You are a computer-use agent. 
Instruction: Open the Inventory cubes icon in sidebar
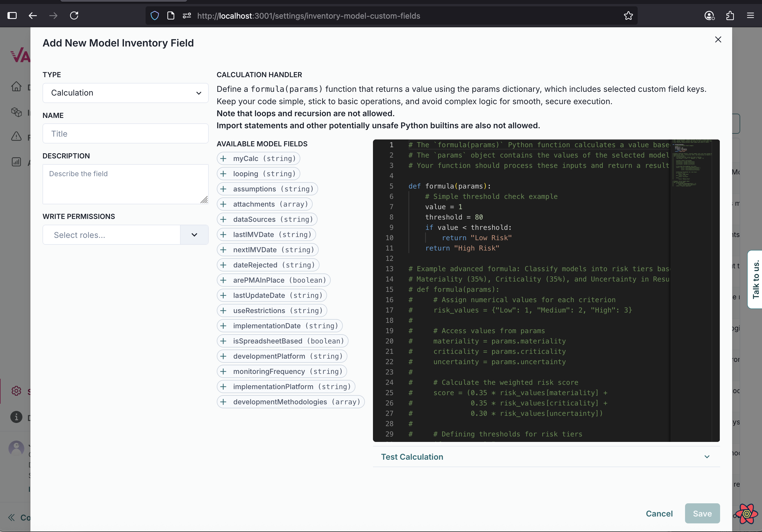pos(17,112)
